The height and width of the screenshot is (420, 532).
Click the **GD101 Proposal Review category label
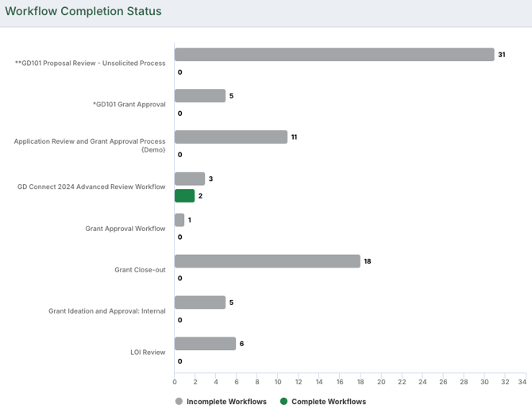click(x=90, y=64)
